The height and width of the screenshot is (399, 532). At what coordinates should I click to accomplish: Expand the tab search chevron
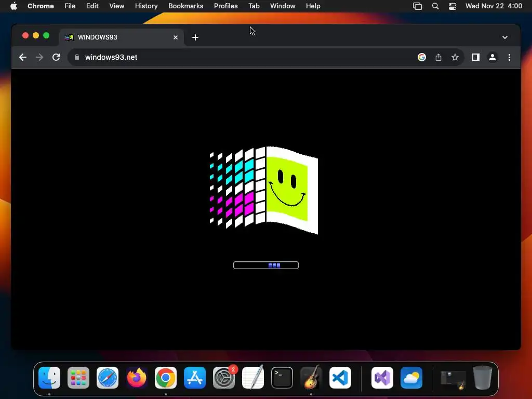coord(505,37)
